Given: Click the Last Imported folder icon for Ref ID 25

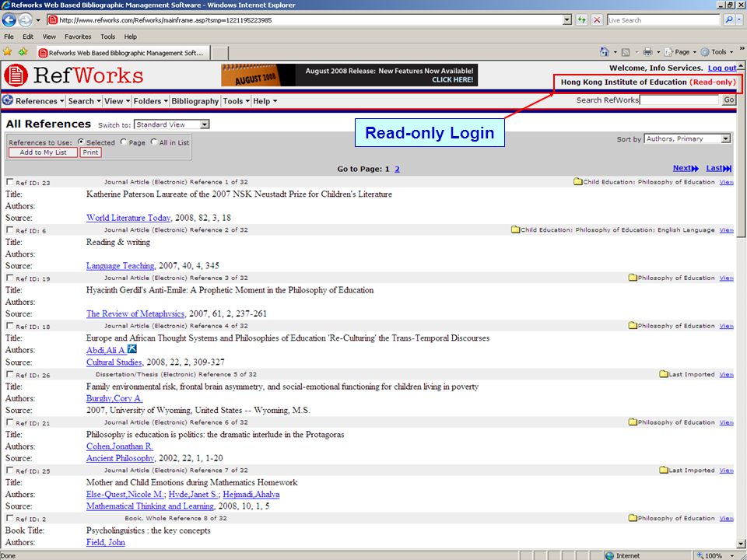Looking at the screenshot, I should pos(664,470).
